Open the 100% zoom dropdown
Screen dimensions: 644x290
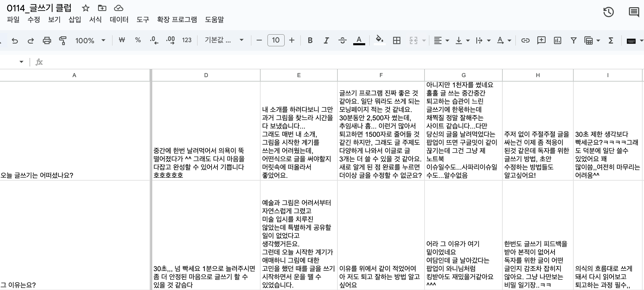click(x=90, y=40)
